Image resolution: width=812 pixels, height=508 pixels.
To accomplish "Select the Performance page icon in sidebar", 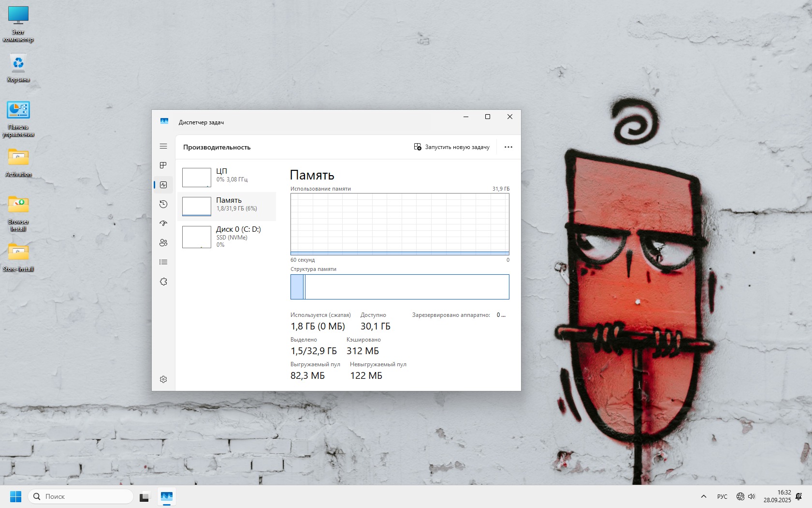I will pos(163,185).
